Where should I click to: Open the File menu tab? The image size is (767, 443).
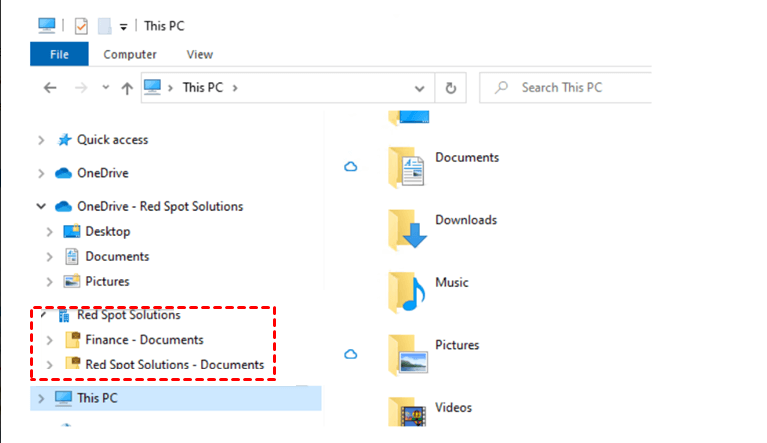59,54
